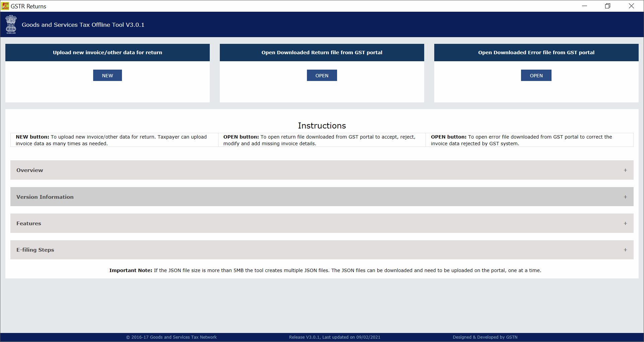Image resolution: width=644 pixels, height=342 pixels.
Task: Expand the E-filing Steps section
Action: [322, 250]
